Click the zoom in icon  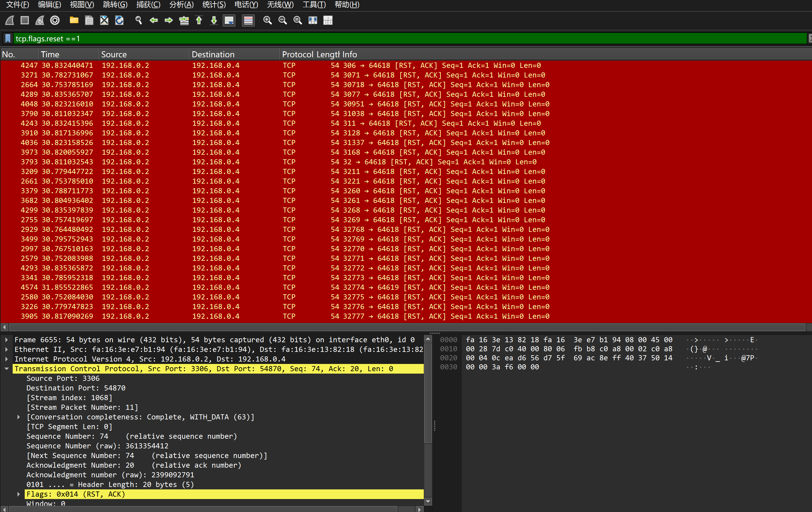267,21
